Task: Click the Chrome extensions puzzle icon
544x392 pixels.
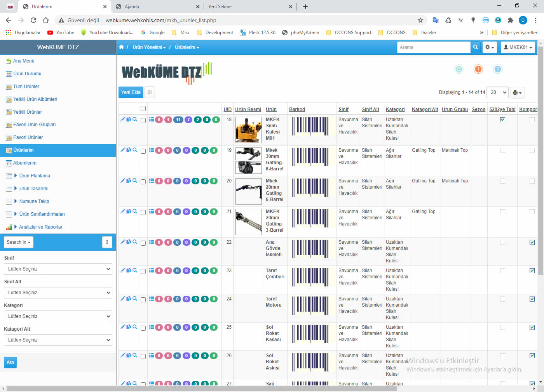Action: (x=511, y=20)
